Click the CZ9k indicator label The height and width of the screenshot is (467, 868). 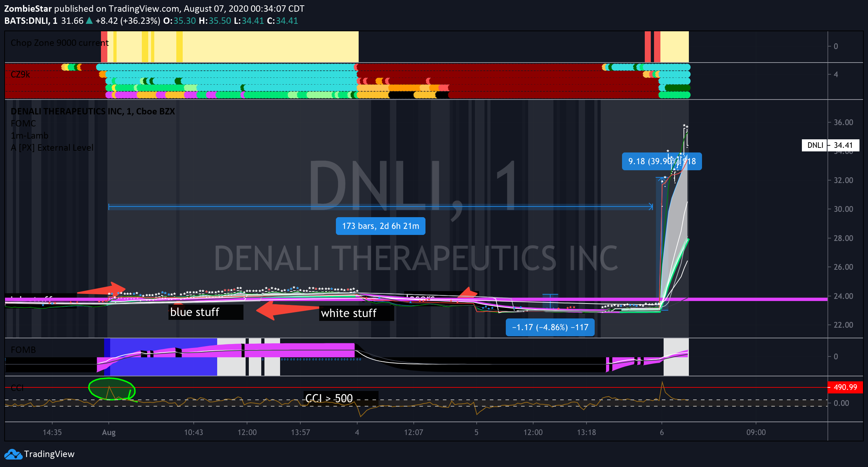(20, 74)
